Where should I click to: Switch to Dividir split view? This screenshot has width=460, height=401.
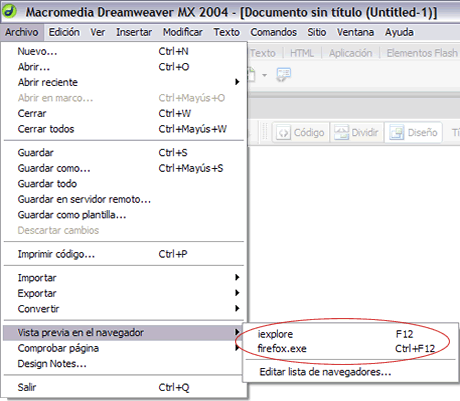357,133
